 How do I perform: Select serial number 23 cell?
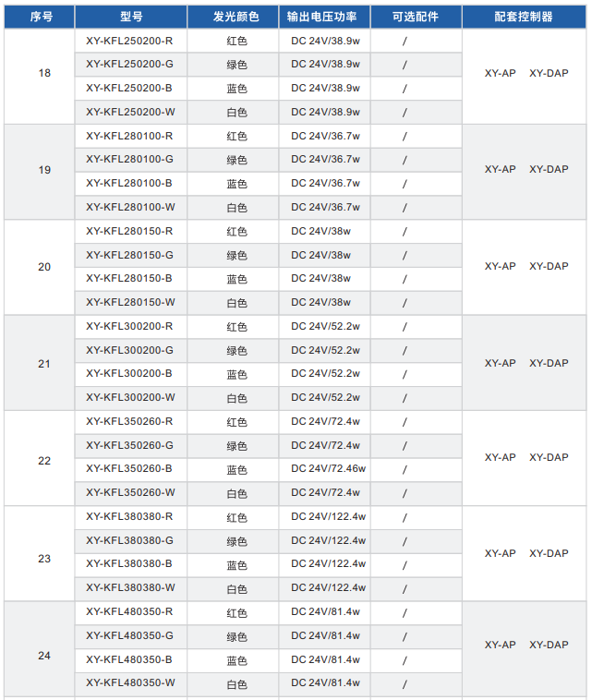[x=44, y=559]
